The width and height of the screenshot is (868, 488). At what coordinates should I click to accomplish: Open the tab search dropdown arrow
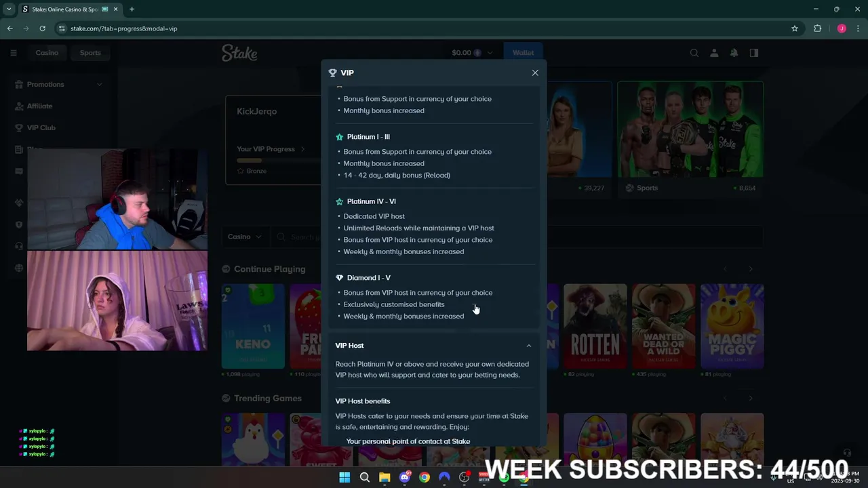[x=9, y=9]
